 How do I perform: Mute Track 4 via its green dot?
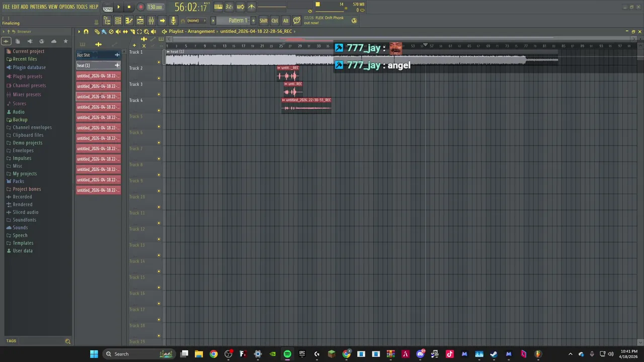[159, 111]
